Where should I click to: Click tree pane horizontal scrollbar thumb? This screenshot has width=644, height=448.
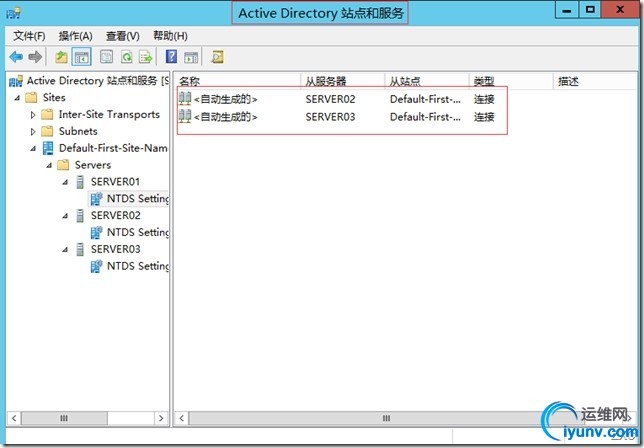pos(64,418)
